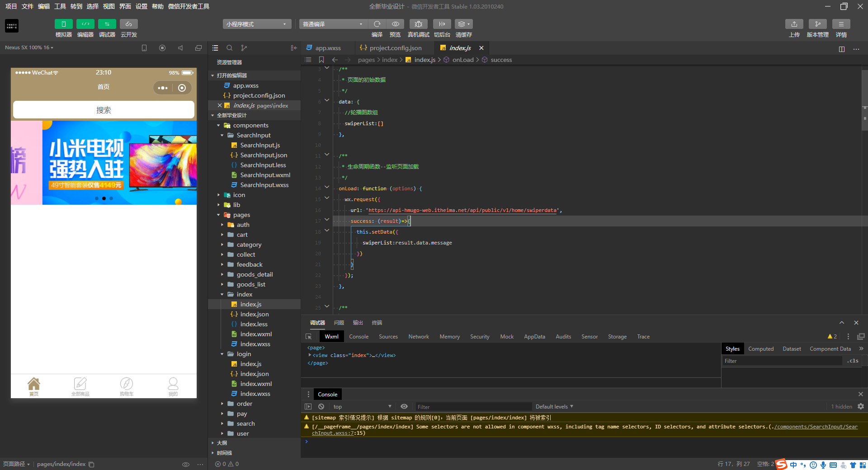
Task: Toggle the simulator (模拟器) panel
Action: [63, 24]
